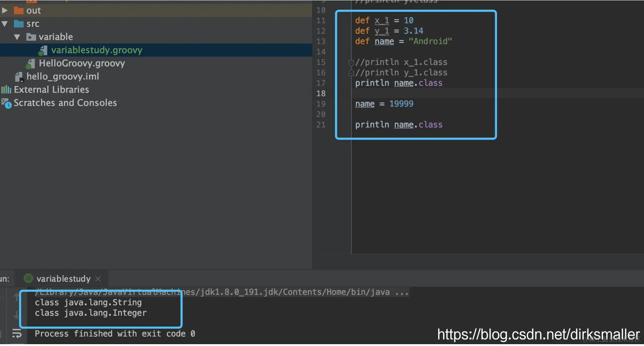Viewport: 644px width, 346px height.
Task: Click the def keyword on line 13
Action: click(362, 41)
